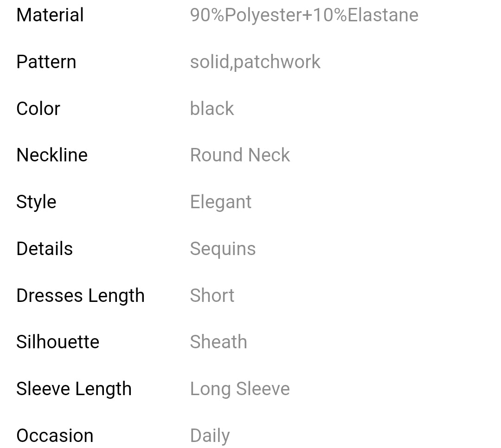This screenshot has width=501, height=448.
Task: Select the Sequins value text
Action: point(223,249)
